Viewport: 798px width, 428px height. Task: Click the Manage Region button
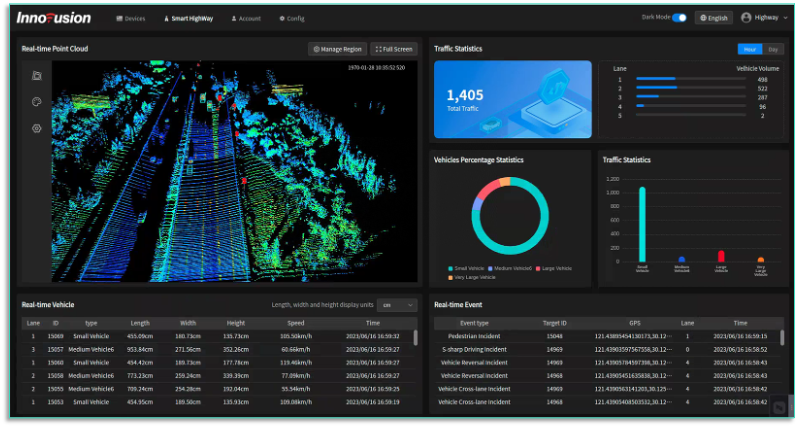(337, 49)
